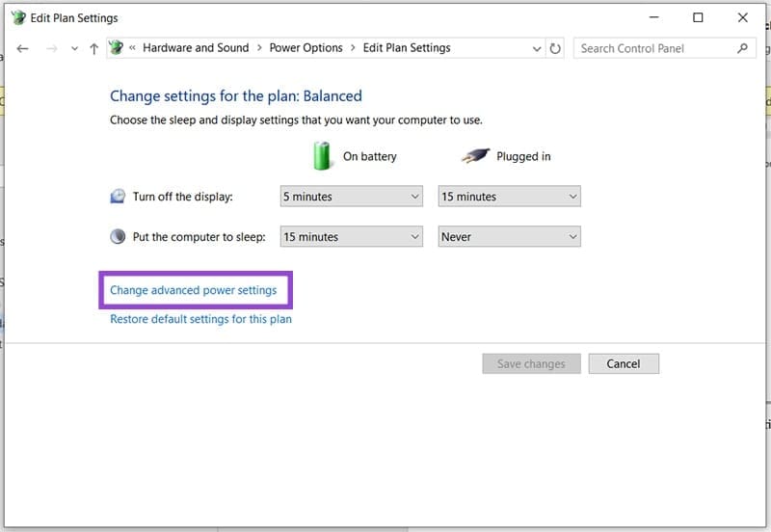
Task: Open On battery display timeout dropdown
Action: pos(352,197)
